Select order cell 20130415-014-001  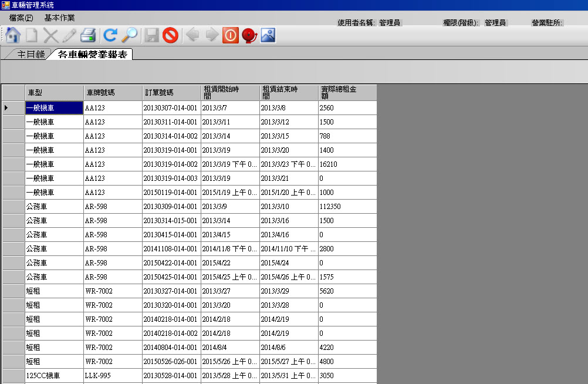172,235
